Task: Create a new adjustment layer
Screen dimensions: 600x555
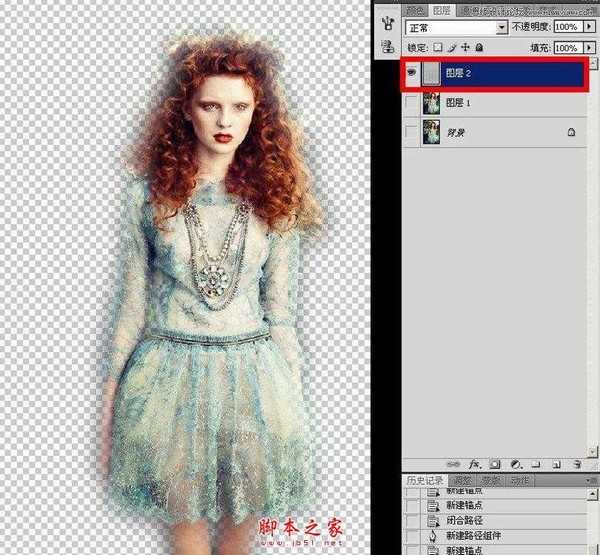Action: pyautogui.click(x=515, y=465)
